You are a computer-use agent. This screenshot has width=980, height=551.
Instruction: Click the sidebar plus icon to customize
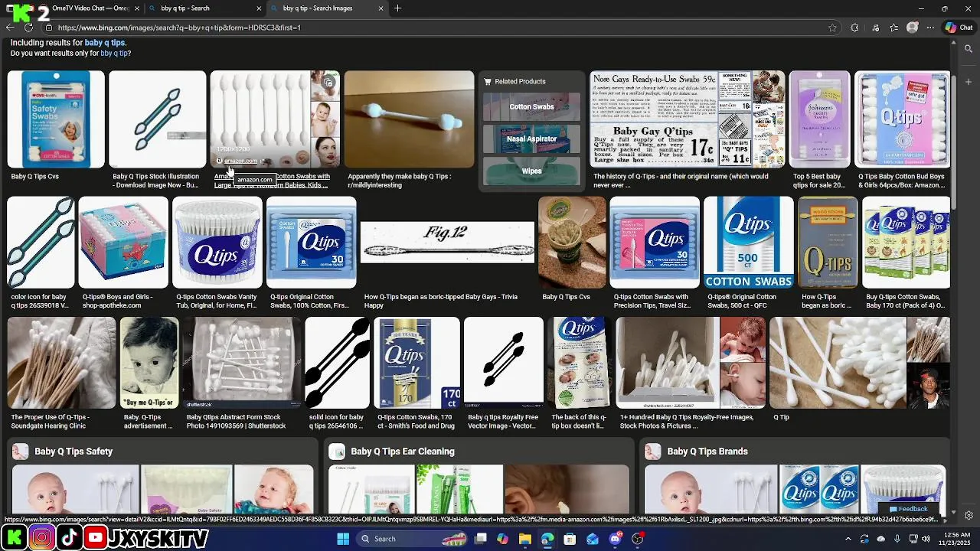pos(969,82)
